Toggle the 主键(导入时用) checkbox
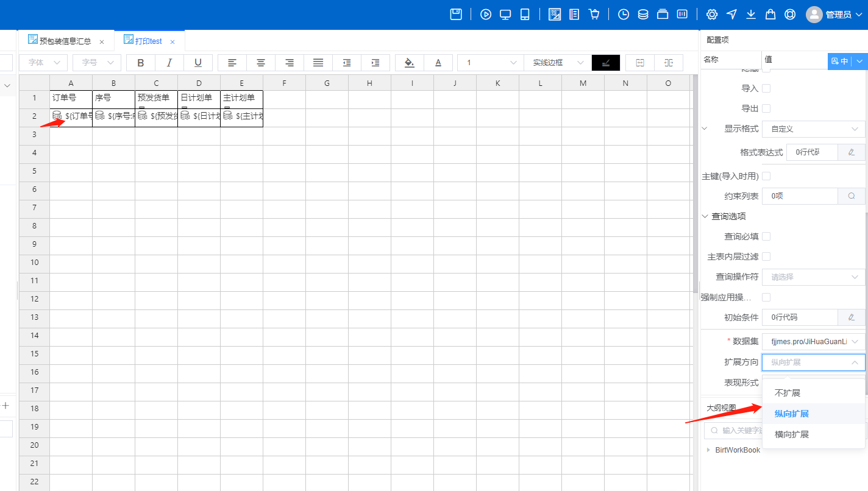The image size is (868, 491). tap(766, 176)
